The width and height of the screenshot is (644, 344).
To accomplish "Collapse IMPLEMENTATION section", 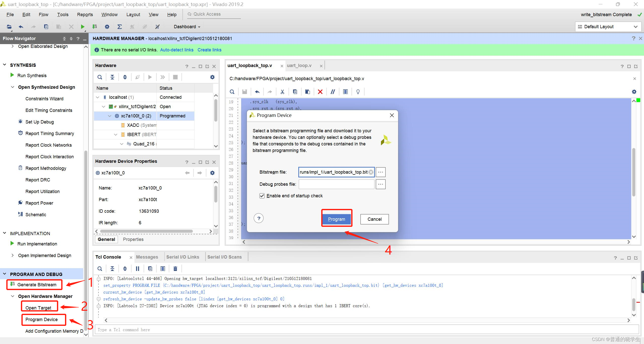I will point(5,233).
